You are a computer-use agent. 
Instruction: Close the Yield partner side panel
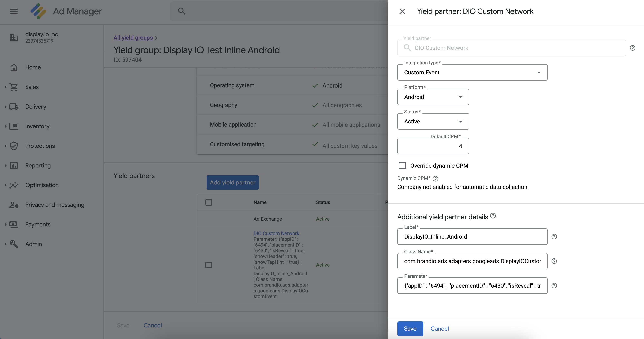[402, 11]
